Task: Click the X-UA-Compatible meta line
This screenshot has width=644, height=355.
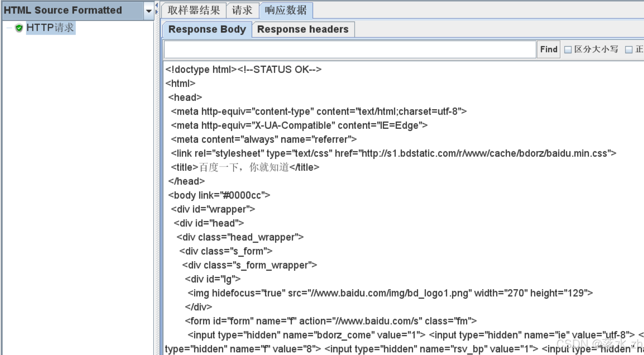Action: [299, 126]
